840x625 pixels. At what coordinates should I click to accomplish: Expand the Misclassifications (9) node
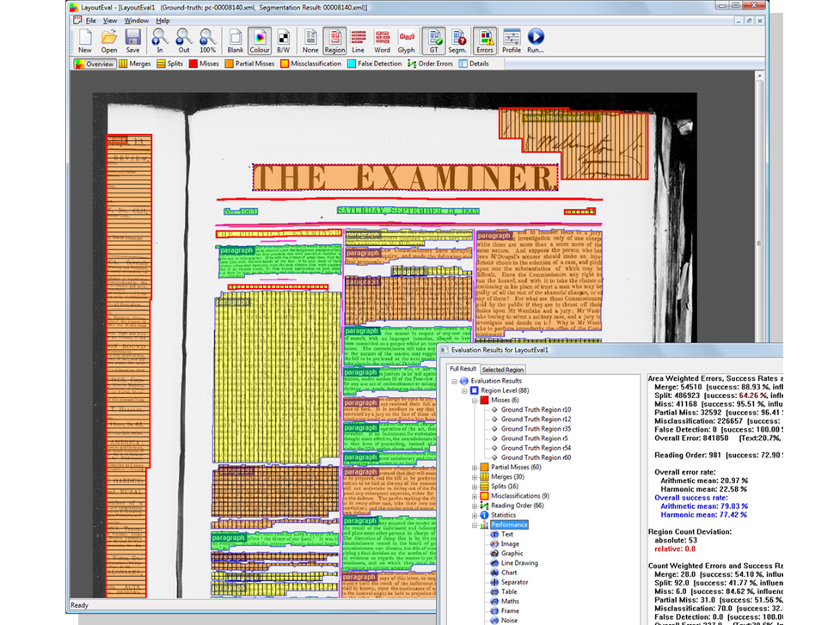point(474,496)
